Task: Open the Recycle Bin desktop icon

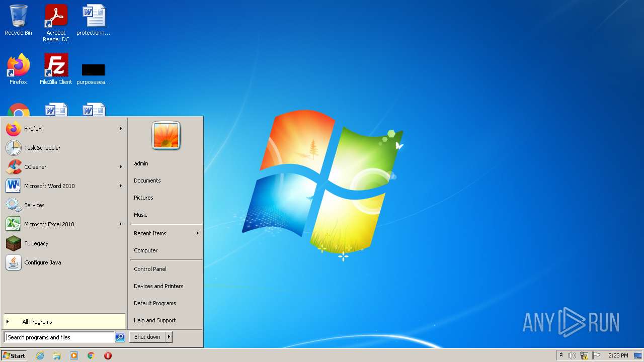Action: coord(18,21)
